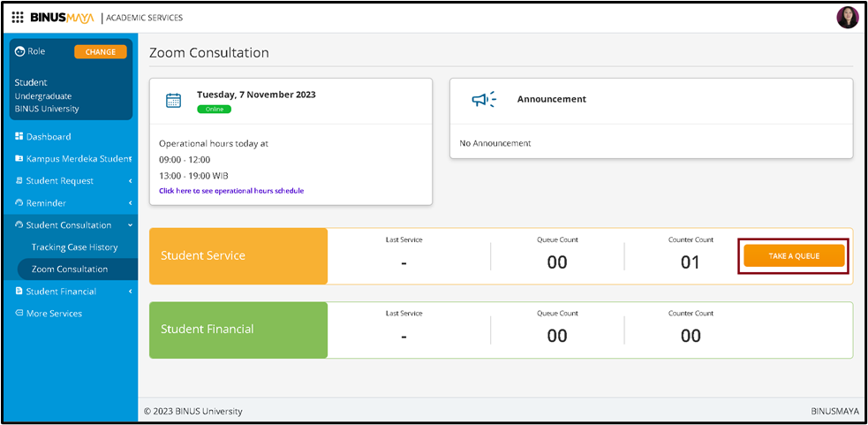Click Student Service Counter Count 01
The width and height of the screenshot is (868, 425).
point(691,262)
